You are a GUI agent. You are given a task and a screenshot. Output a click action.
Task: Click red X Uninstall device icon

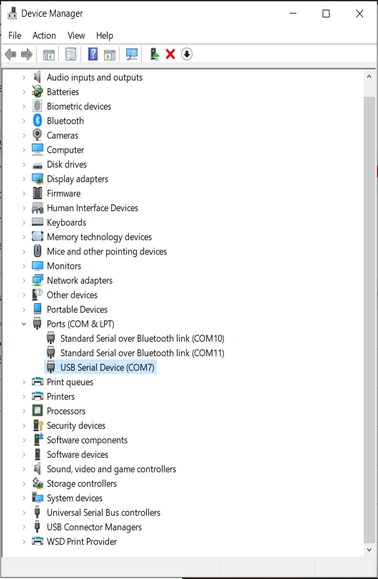click(170, 54)
